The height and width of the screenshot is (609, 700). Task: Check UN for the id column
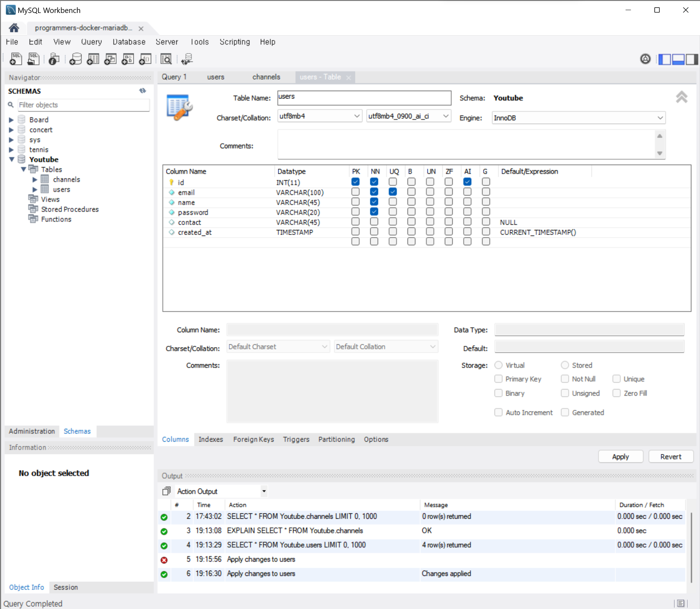(x=430, y=182)
